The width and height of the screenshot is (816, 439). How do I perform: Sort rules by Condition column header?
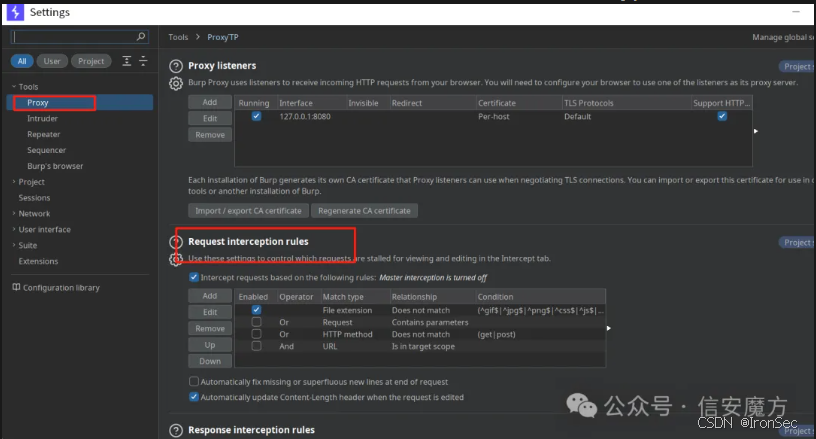tap(541, 296)
